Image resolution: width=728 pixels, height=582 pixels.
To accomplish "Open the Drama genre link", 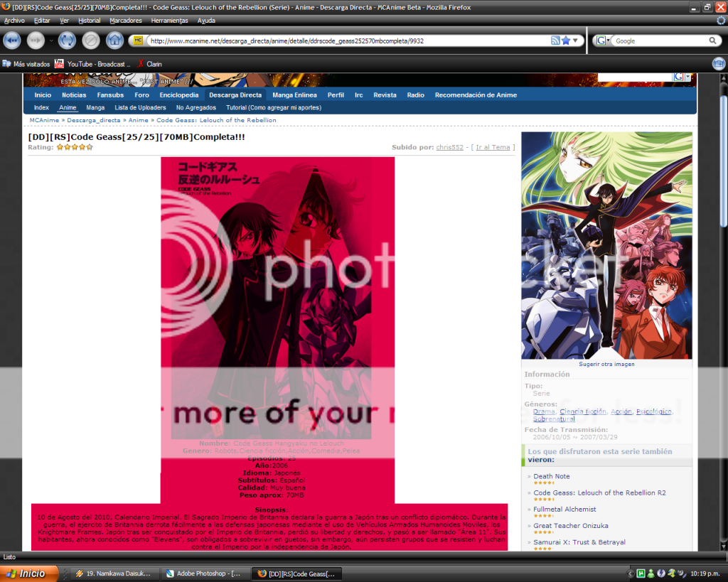I will point(544,411).
